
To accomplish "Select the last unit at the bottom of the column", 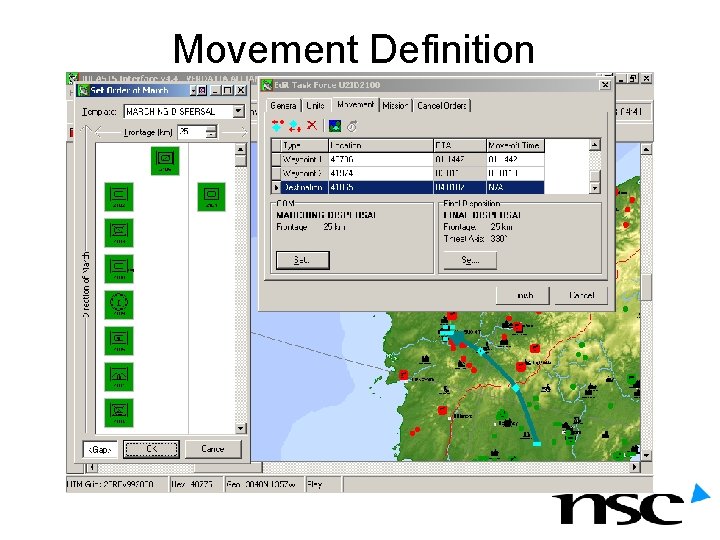I will coord(119,413).
